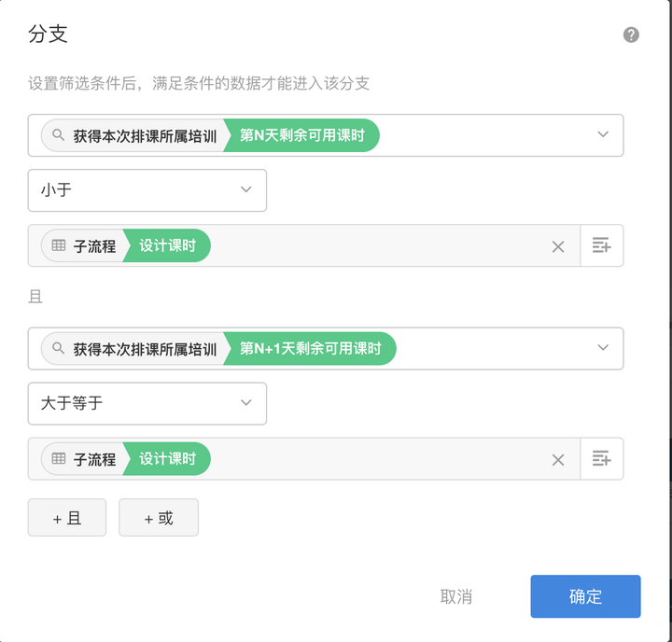Click the search icon in second condition field
This screenshot has width=672, height=642.
pos(58,349)
